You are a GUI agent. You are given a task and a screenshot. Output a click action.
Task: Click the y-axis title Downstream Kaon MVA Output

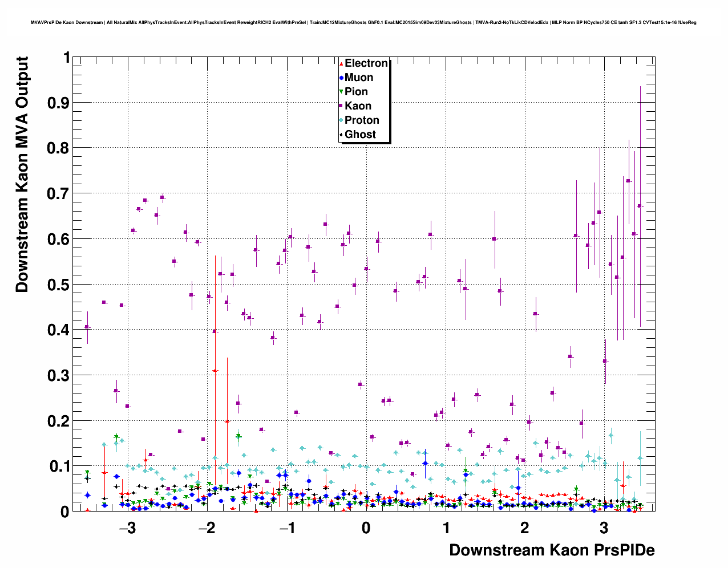coord(22,175)
